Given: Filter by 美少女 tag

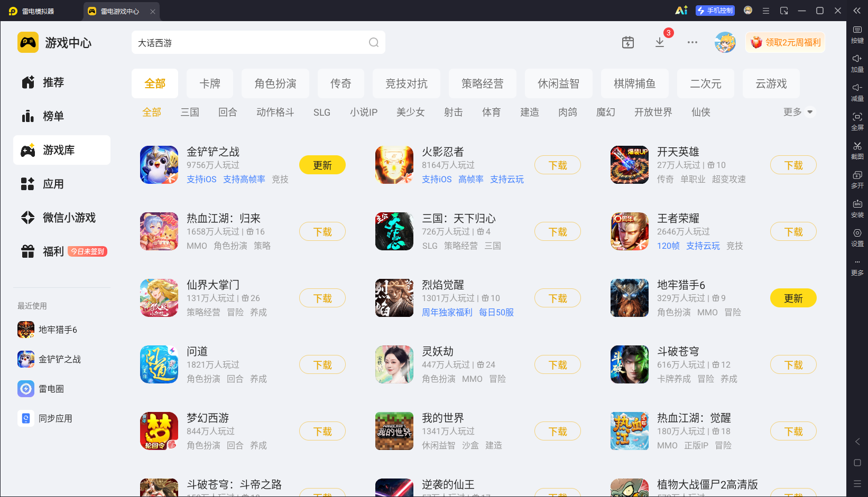Looking at the screenshot, I should tap(411, 112).
